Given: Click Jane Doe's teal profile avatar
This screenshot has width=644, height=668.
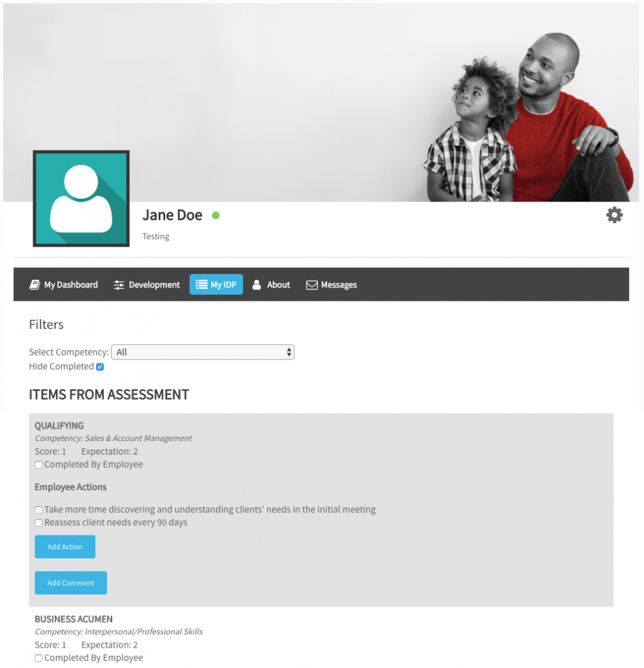Looking at the screenshot, I should (82, 198).
